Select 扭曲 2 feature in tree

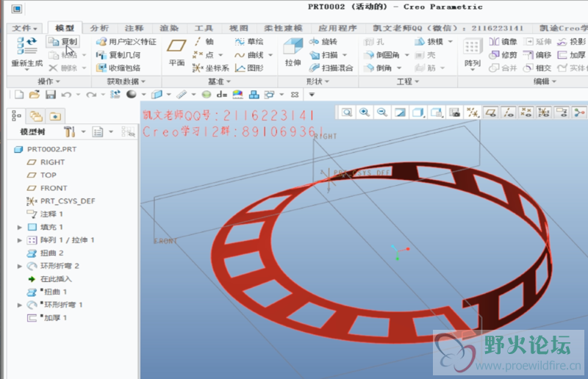click(x=45, y=253)
